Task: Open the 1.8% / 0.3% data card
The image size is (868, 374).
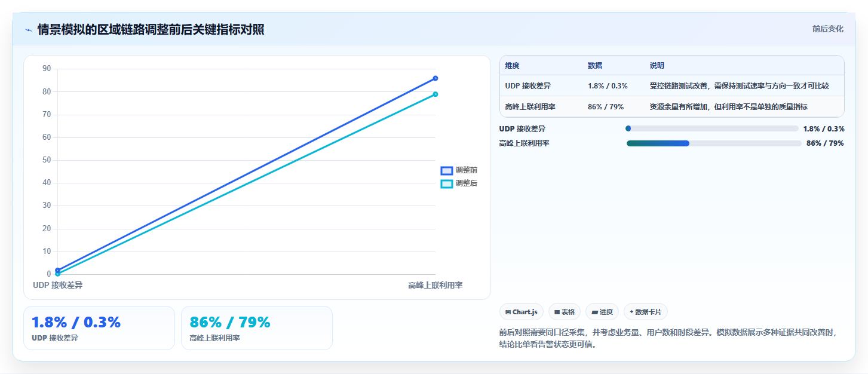Action: [99, 328]
